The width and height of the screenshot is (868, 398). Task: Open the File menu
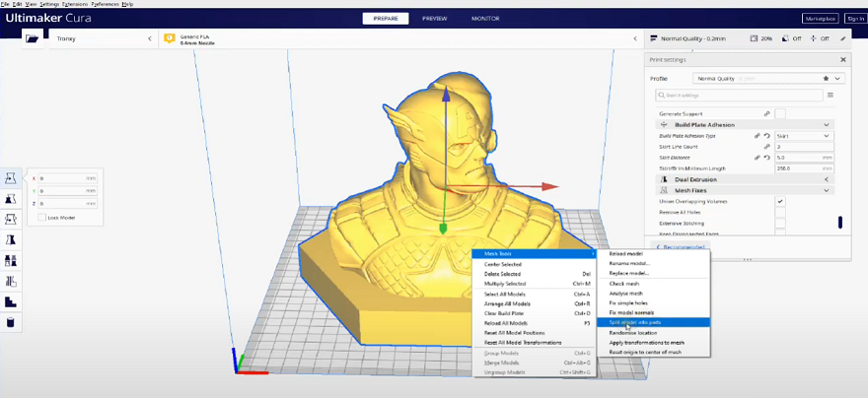pos(5,4)
